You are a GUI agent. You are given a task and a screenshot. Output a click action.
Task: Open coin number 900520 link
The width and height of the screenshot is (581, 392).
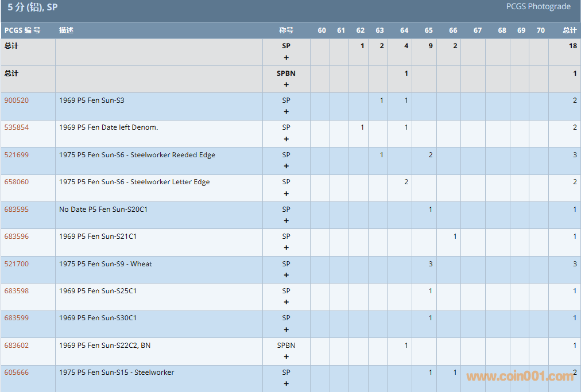coord(17,100)
